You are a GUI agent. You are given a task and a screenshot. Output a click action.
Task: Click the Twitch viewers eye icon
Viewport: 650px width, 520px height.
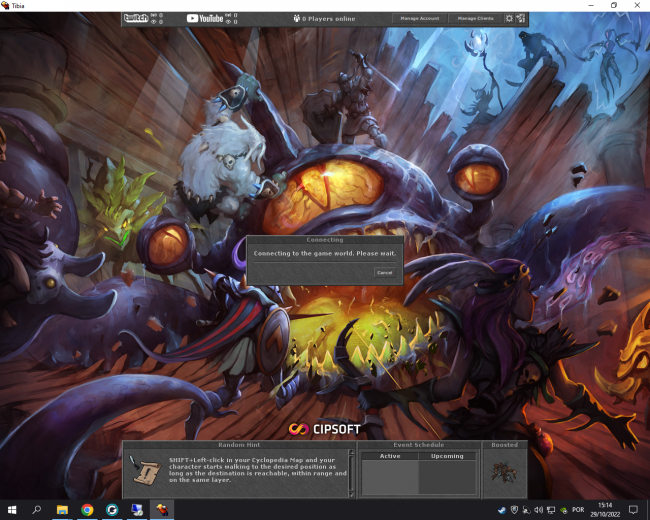point(154,22)
